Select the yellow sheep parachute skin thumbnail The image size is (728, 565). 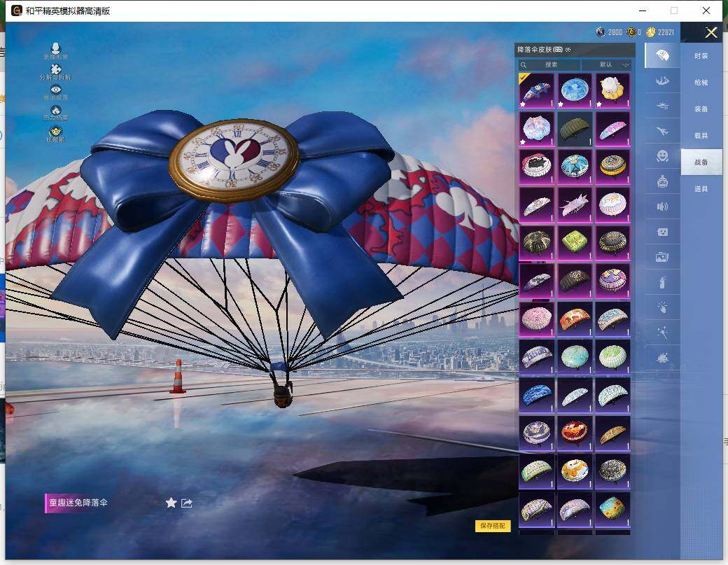612,91
